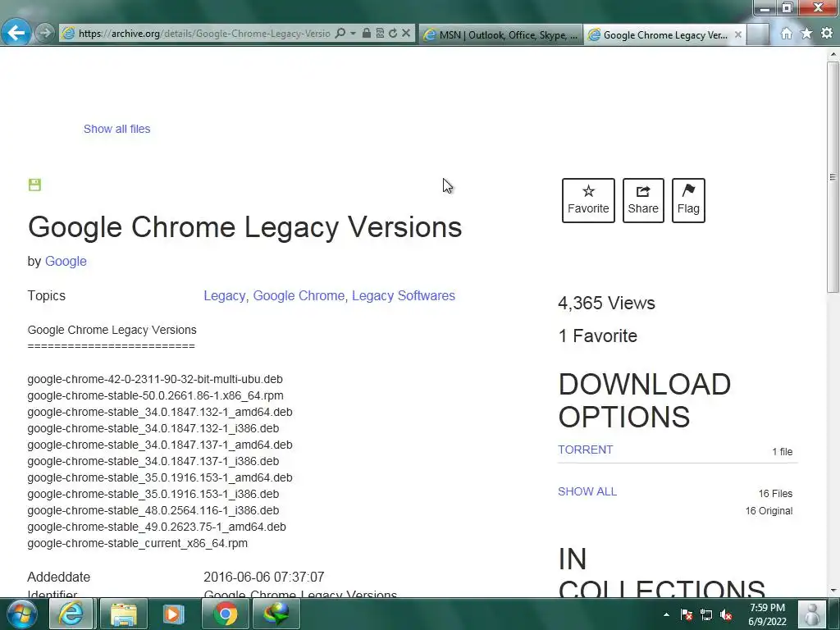Click the Show all files link
Screen dimensions: 840x630
(116, 129)
